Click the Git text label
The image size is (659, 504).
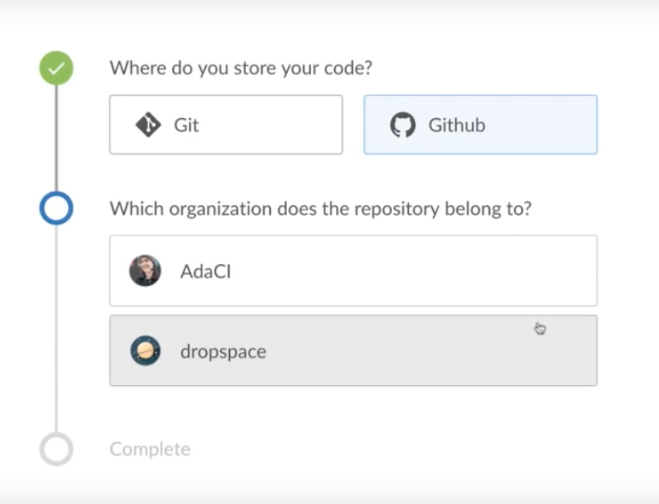[x=186, y=125]
